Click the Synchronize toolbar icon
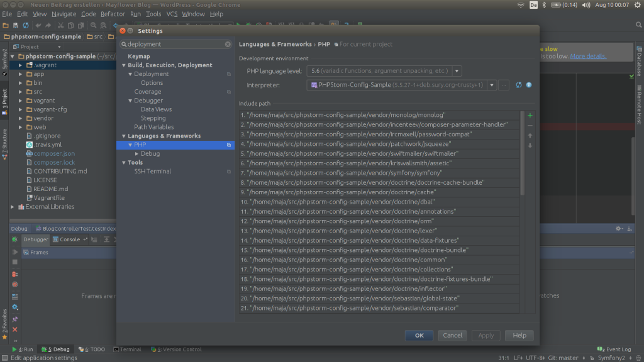 (26, 25)
